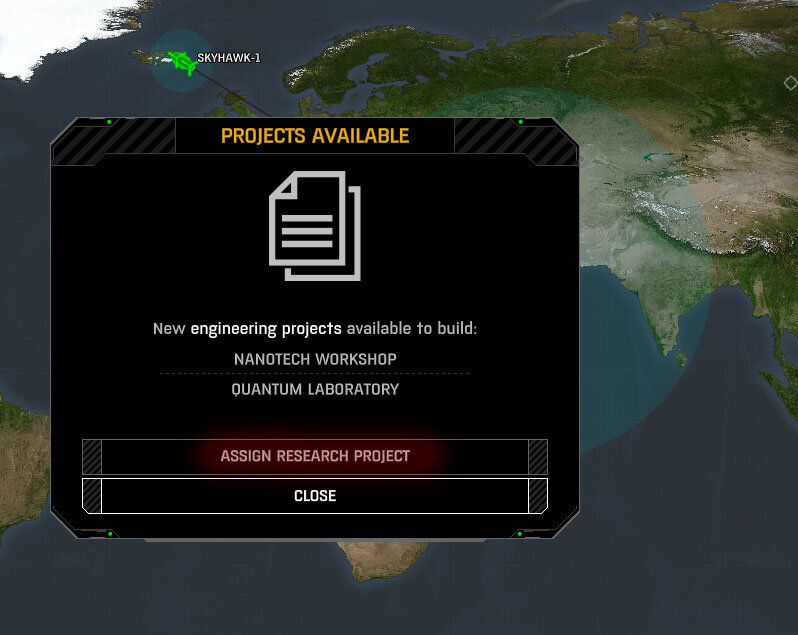Select the QUANTUM LABORATORY project entry

[x=315, y=390]
